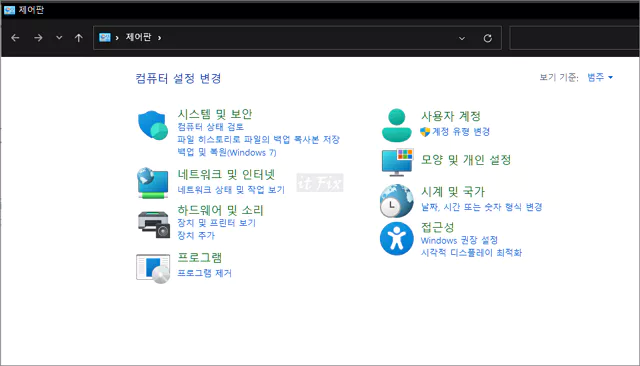Image resolution: width=640 pixels, height=366 pixels.
Task: Open 시각적 디스플레이 최적화 link
Action: click(471, 253)
